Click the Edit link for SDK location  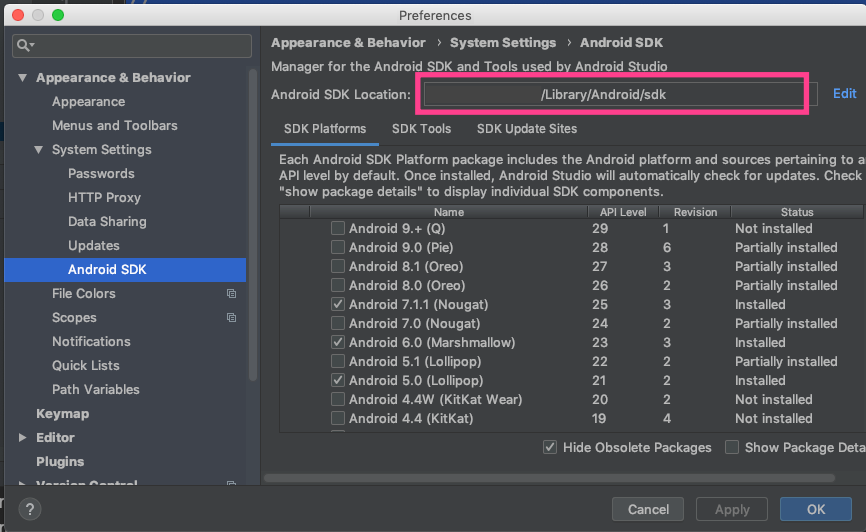point(844,93)
